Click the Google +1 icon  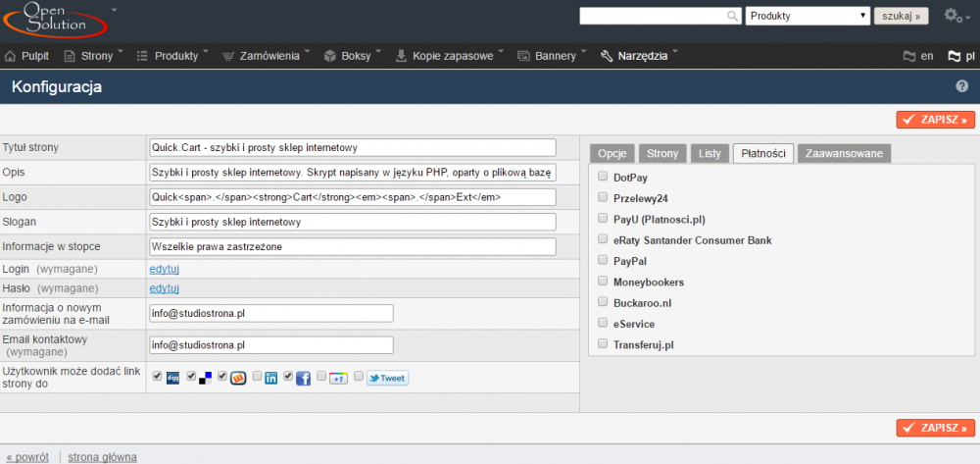click(338, 379)
